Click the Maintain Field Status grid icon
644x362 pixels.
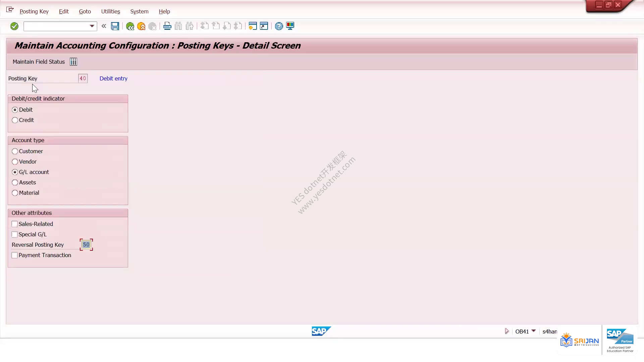point(73,62)
